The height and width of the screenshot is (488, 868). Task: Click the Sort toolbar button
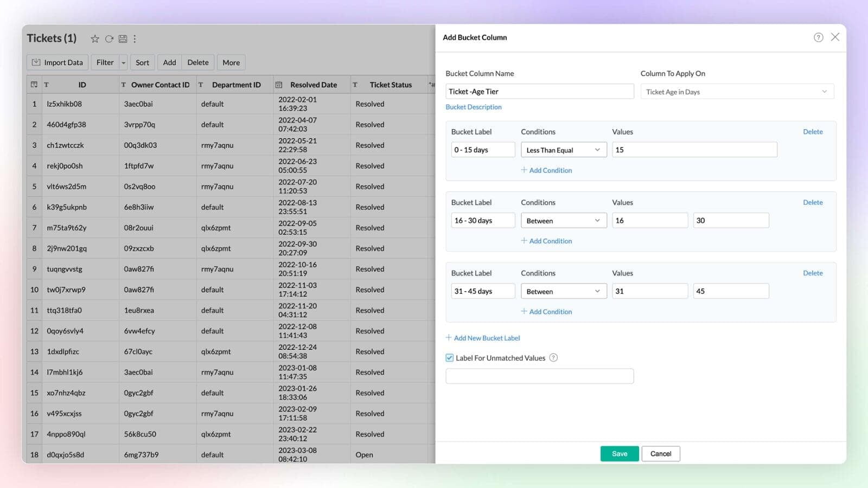coord(142,63)
